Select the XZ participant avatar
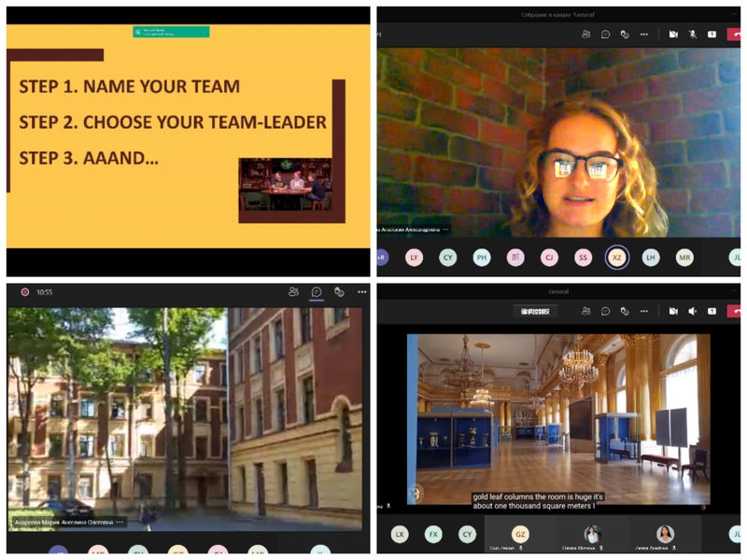 (616, 257)
